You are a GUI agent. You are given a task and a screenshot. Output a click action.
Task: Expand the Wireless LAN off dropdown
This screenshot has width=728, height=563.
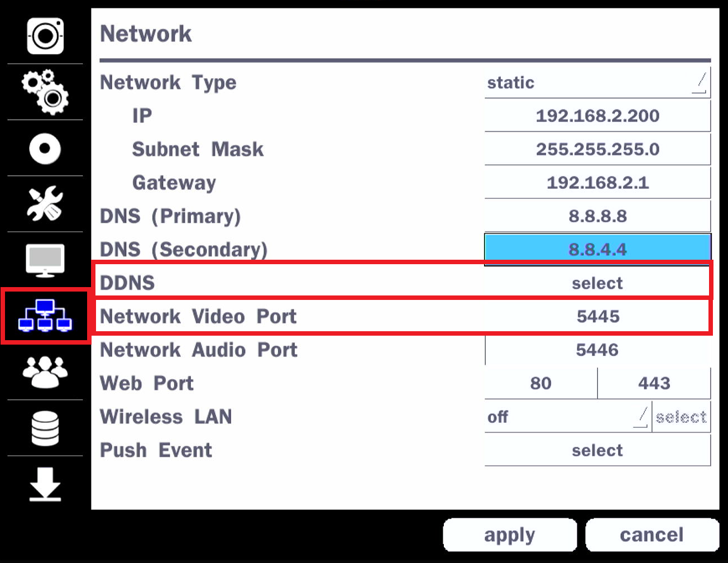[566, 416]
